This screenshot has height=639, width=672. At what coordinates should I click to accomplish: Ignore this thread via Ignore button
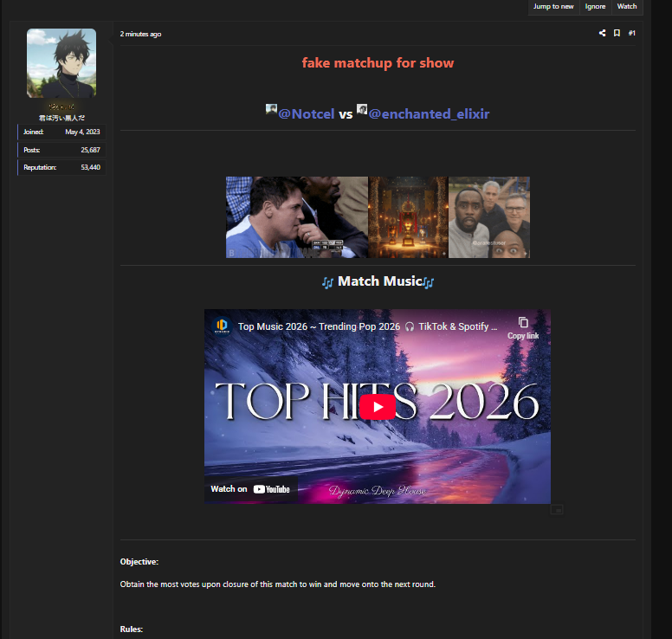(x=595, y=6)
